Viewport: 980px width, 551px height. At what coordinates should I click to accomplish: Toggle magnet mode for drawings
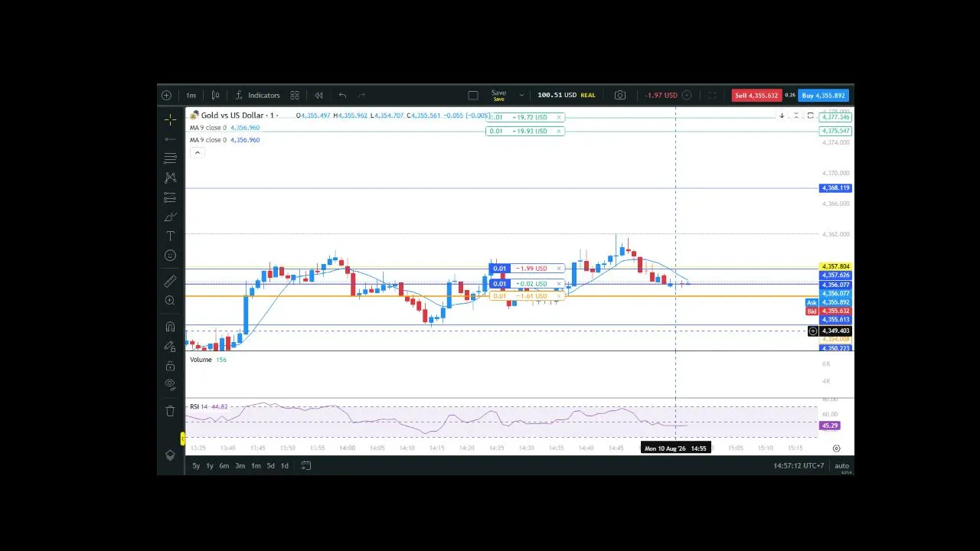(x=170, y=327)
